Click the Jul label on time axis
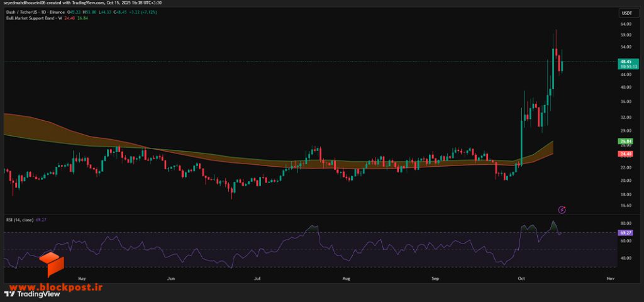The height and width of the screenshot is (302, 644). tap(257, 279)
